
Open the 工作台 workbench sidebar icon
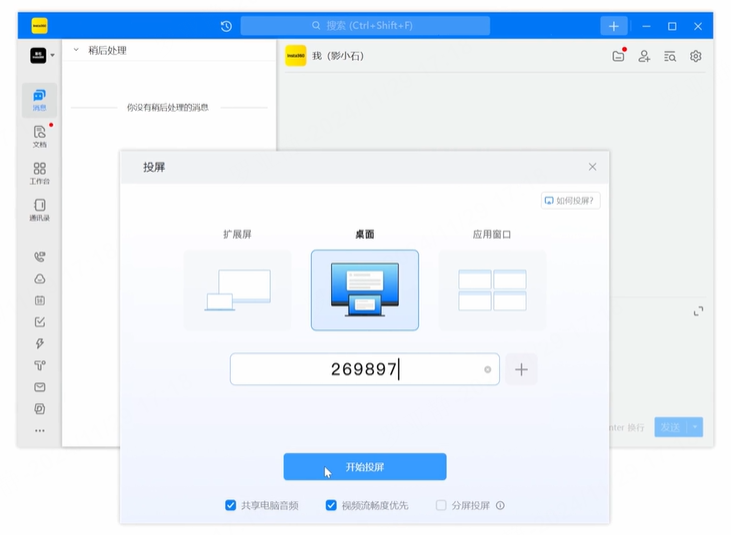pyautogui.click(x=39, y=173)
